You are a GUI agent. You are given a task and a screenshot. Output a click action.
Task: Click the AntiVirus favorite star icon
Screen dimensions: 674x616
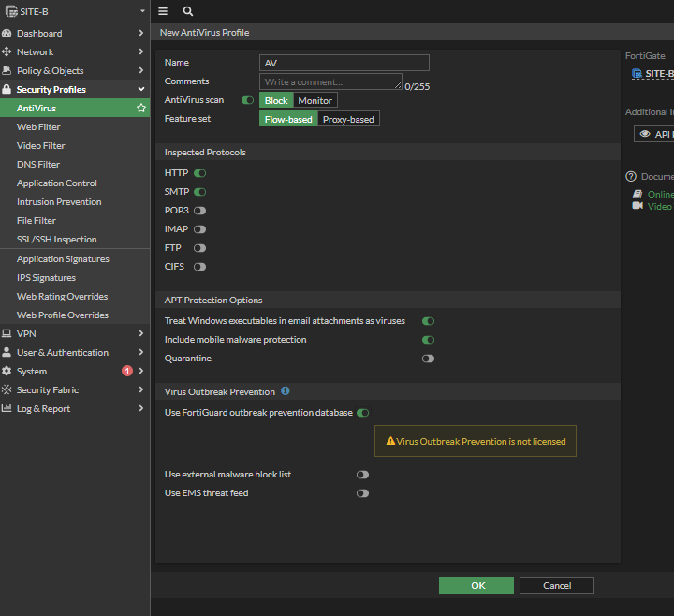coord(141,109)
